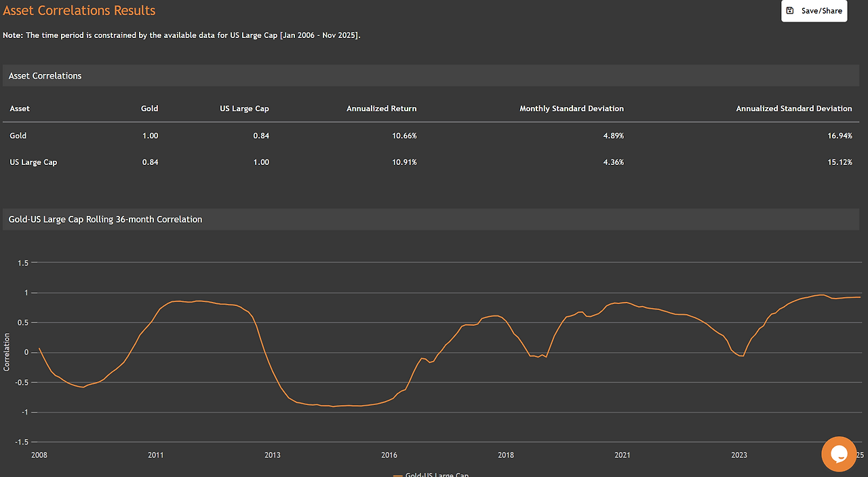Click the 2013 x-axis label
Image resolution: width=868 pixels, height=477 pixels.
coord(273,455)
